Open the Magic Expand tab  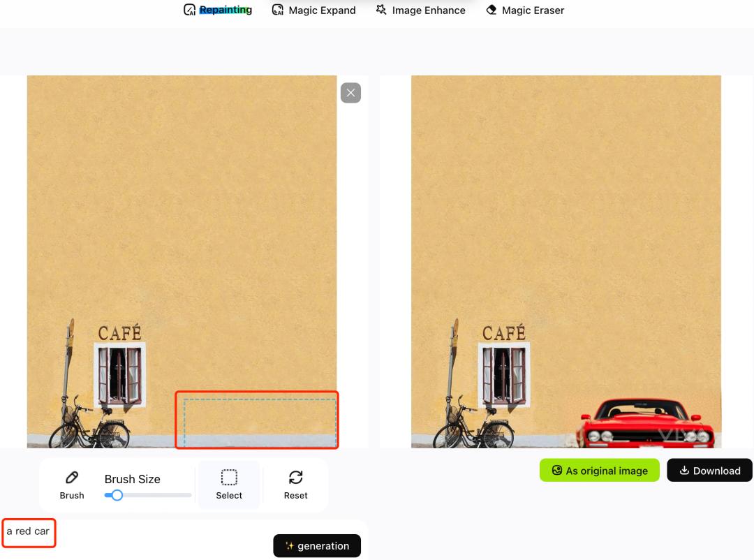coord(313,10)
